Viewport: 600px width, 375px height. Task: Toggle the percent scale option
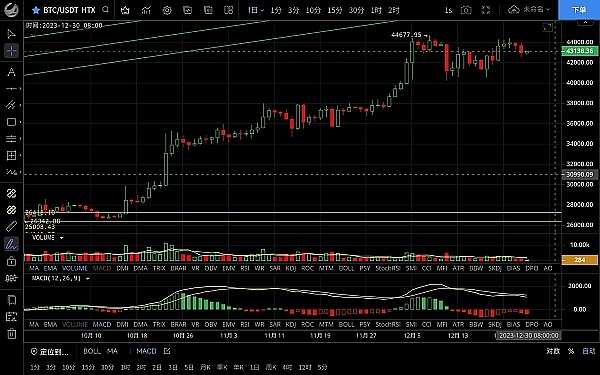(571, 351)
